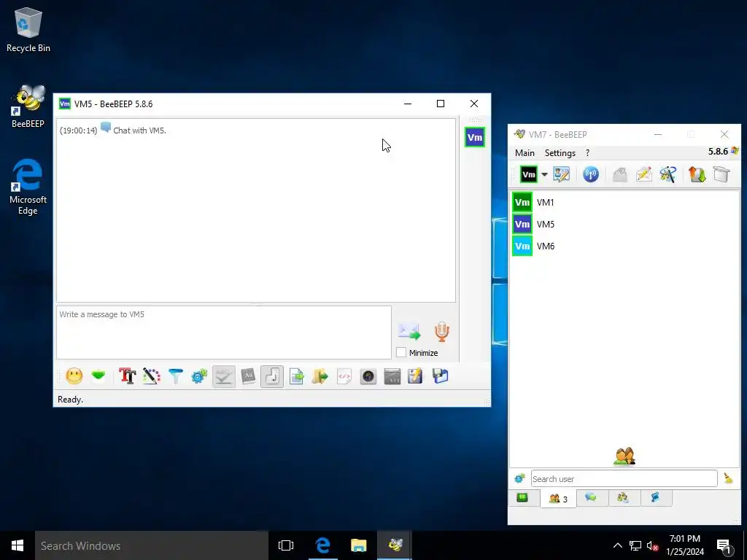Click the blue broadcast antenna icon
This screenshot has height=560, width=747.
click(x=591, y=174)
